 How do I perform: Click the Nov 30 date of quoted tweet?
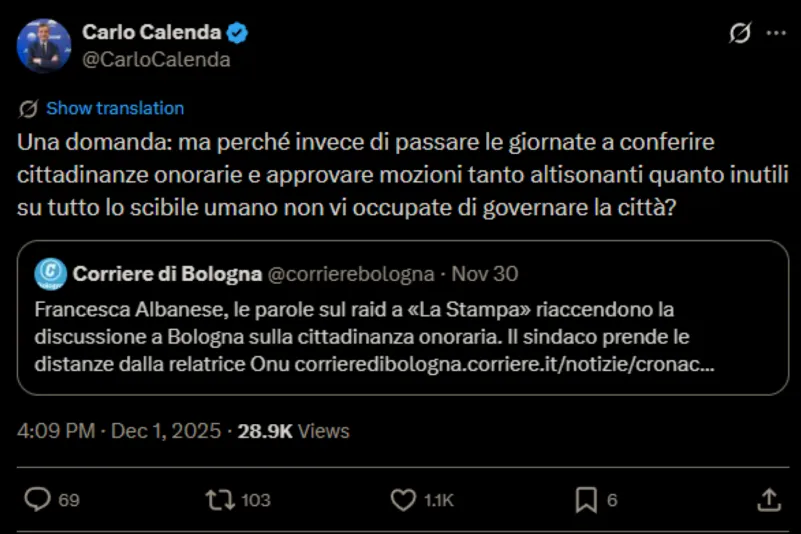[x=484, y=273]
